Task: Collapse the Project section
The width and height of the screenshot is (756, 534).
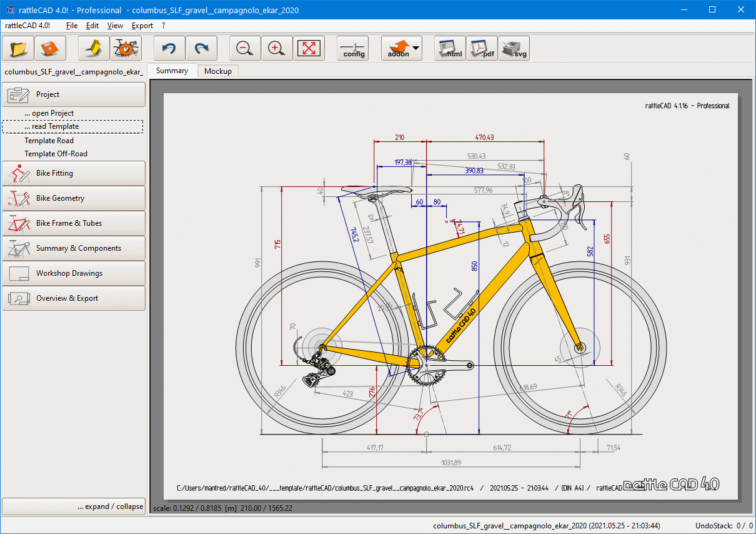Action: 74,94
